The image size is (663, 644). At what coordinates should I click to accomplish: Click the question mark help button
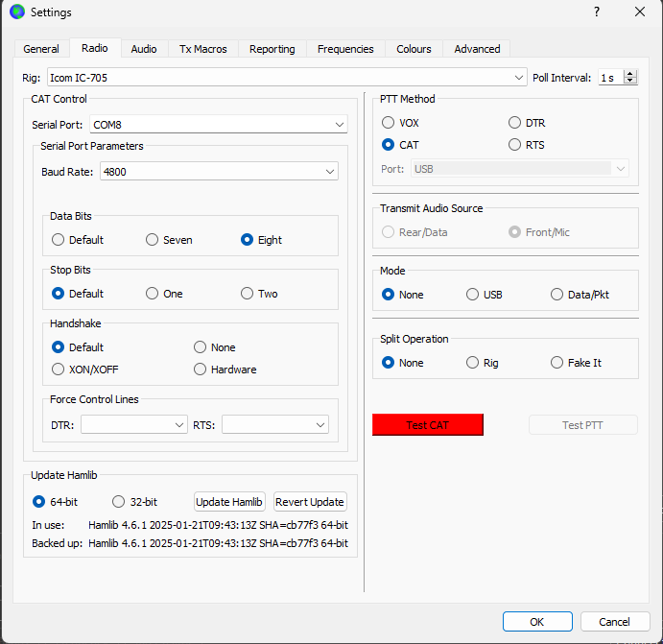point(597,12)
